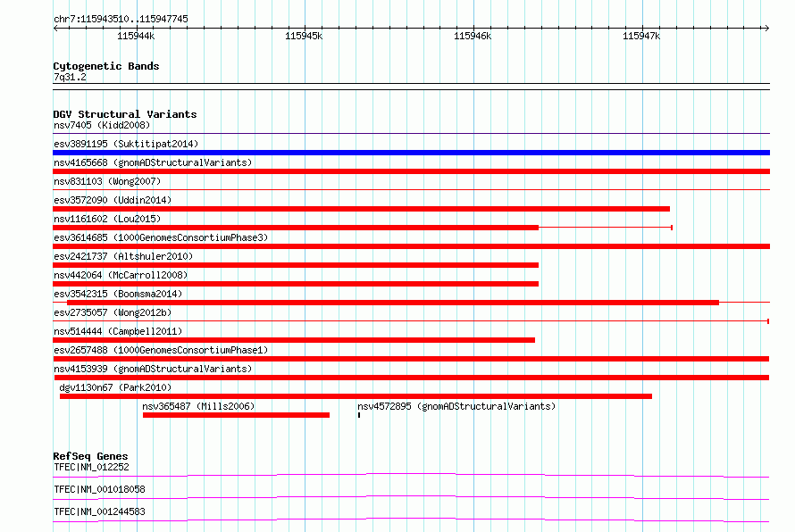
Task: Click the 115946k ruler position
Action: pos(473,36)
